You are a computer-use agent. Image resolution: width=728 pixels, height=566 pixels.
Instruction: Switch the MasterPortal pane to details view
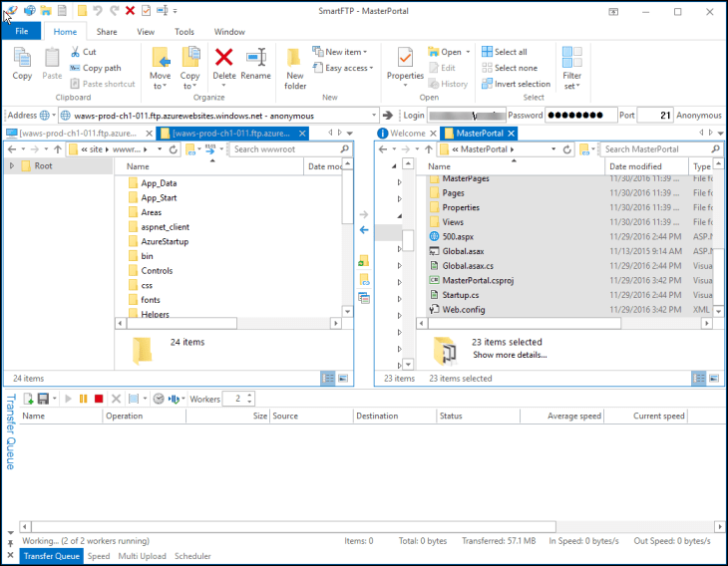click(699, 379)
